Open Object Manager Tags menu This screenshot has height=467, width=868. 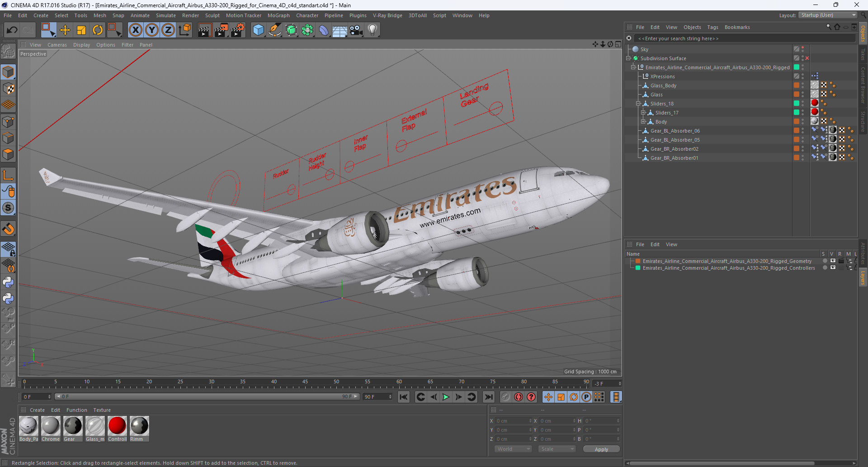(x=712, y=27)
